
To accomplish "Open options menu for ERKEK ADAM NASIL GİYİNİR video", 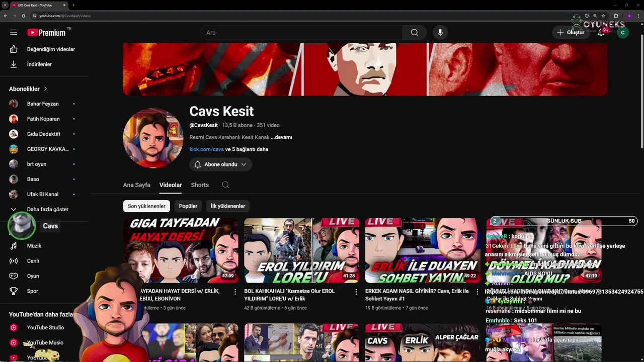I will [x=477, y=292].
